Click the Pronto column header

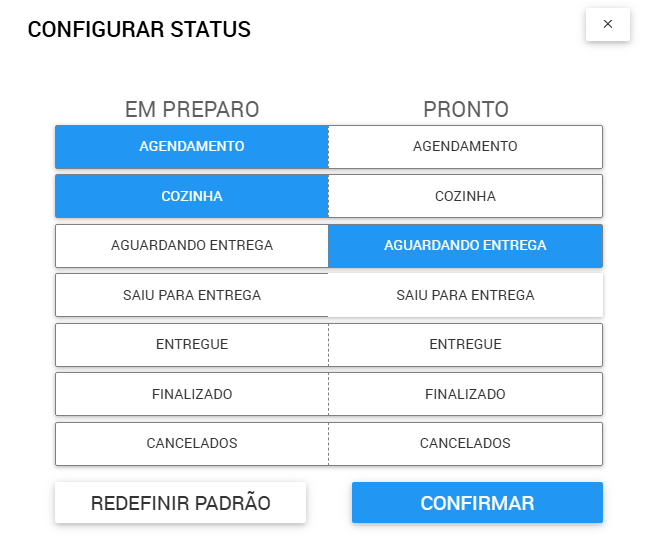coord(466,109)
